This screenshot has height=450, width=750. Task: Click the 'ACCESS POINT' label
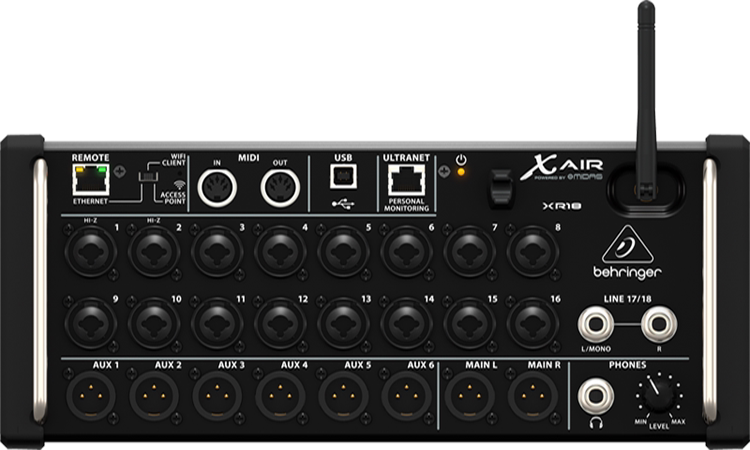point(173,198)
